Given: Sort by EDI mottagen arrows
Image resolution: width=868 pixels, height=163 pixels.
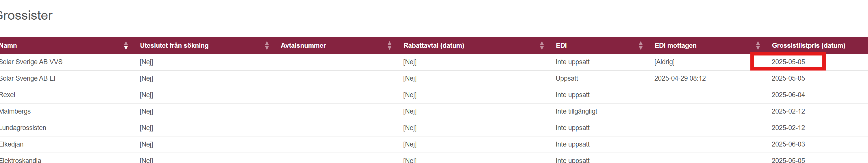Looking at the screenshot, I should pyautogui.click(x=758, y=45).
